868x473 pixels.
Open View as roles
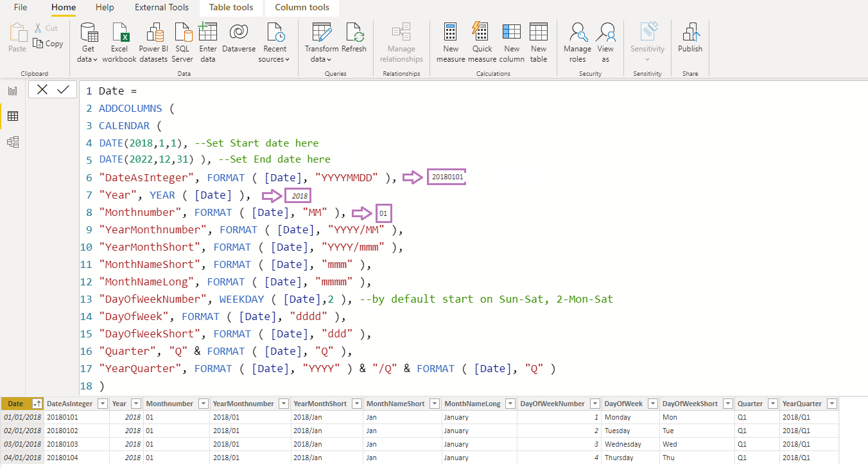coord(605,42)
